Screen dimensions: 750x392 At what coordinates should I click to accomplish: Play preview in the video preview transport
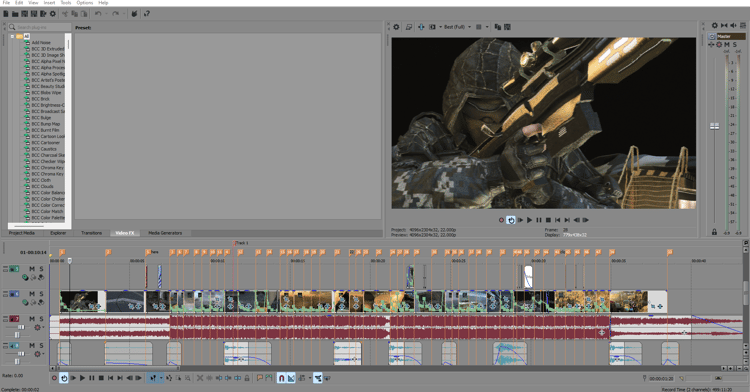(x=529, y=220)
